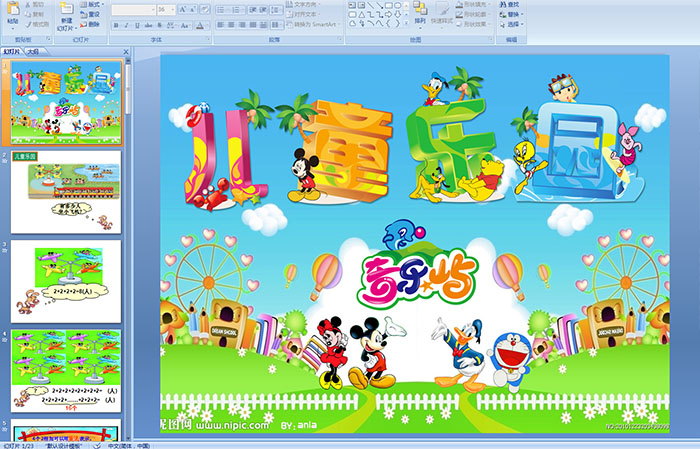The width and height of the screenshot is (700, 449).
Task: Click the Bullets list icon
Action: pyautogui.click(x=221, y=10)
